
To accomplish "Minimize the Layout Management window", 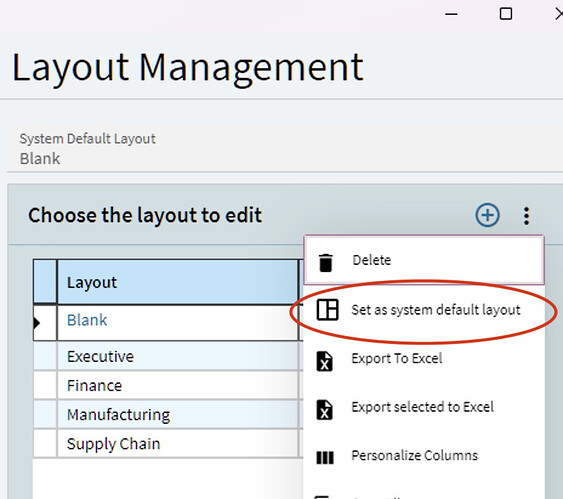I will coord(451,14).
